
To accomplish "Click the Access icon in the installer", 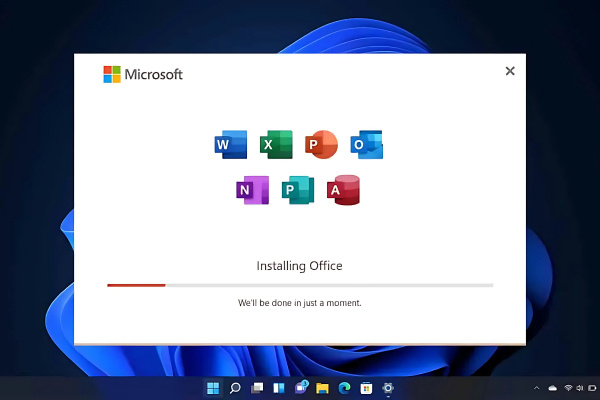I will pos(344,190).
